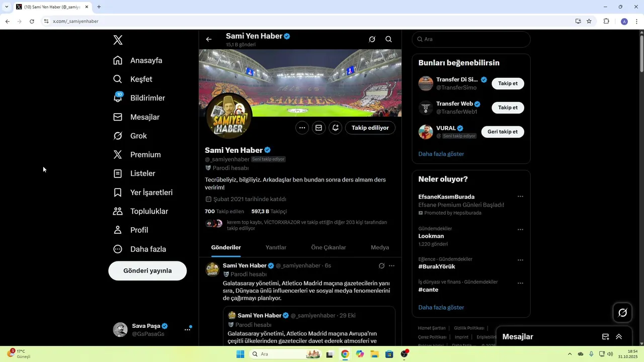Open floating Grok button
The image size is (644, 362).
coord(622,313)
